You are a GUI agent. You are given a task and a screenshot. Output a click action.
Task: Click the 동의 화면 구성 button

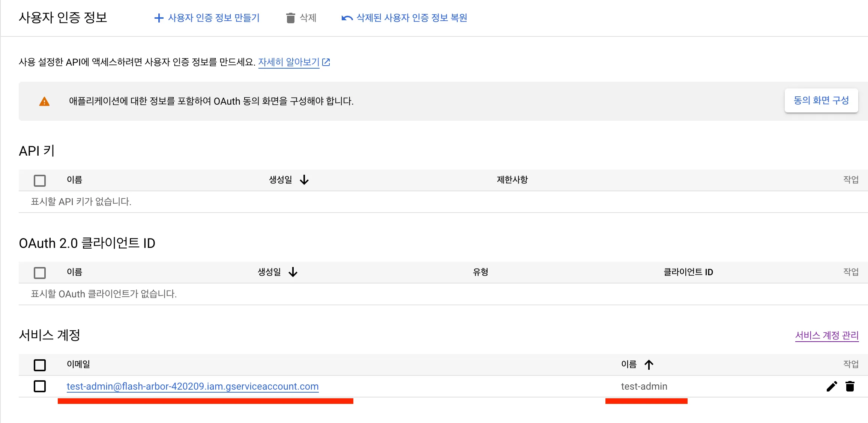[821, 100]
